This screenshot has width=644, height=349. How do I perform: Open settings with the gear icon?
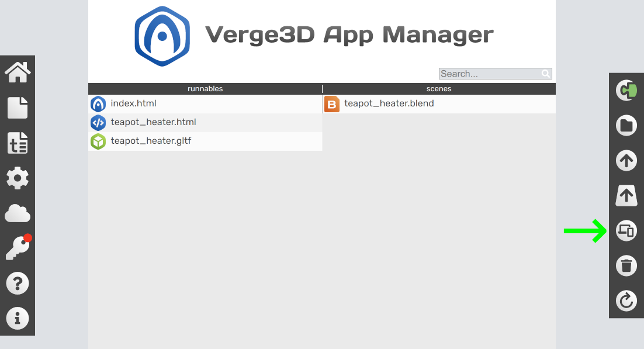pyautogui.click(x=18, y=178)
